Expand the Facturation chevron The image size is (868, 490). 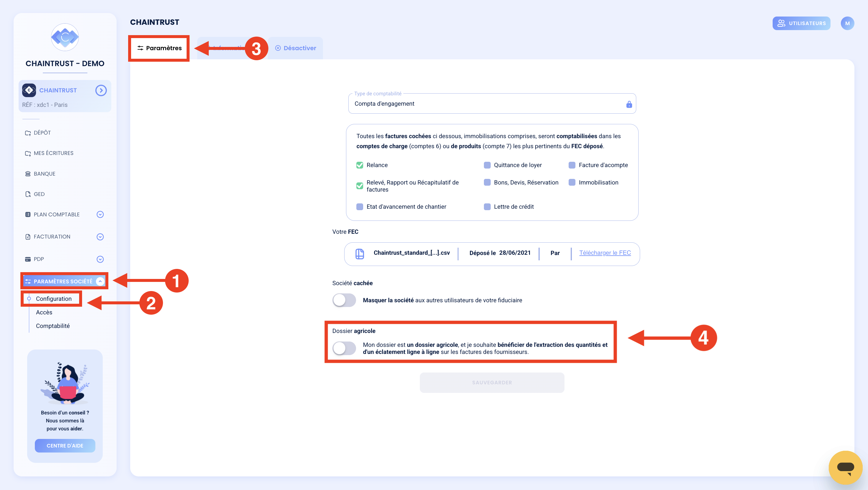[x=100, y=237]
